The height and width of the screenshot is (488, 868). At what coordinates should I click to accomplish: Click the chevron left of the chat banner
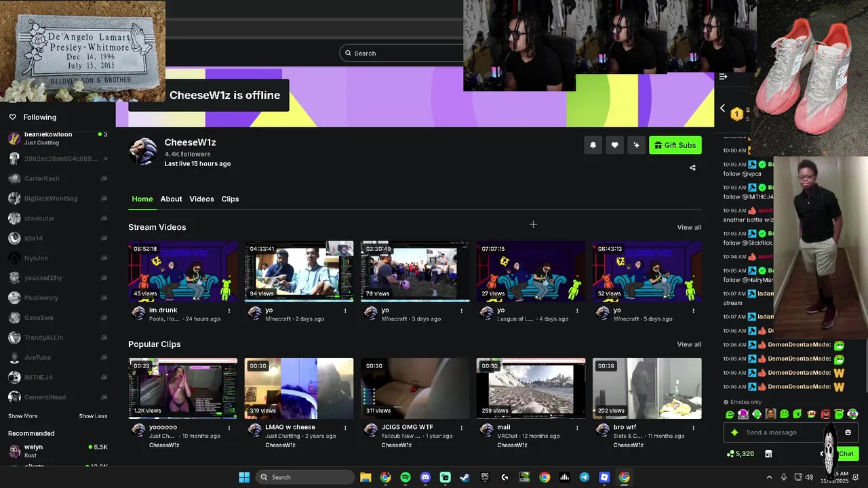point(722,108)
